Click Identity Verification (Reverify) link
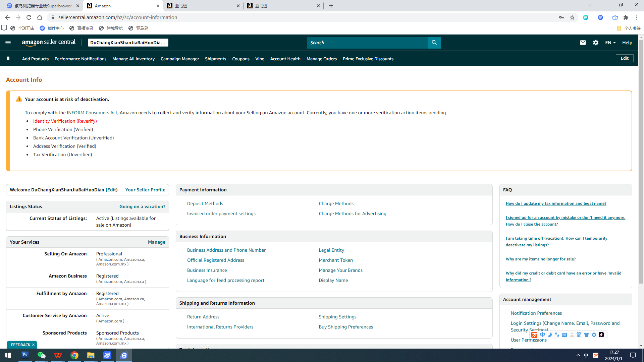The image size is (644, 362). point(65,121)
